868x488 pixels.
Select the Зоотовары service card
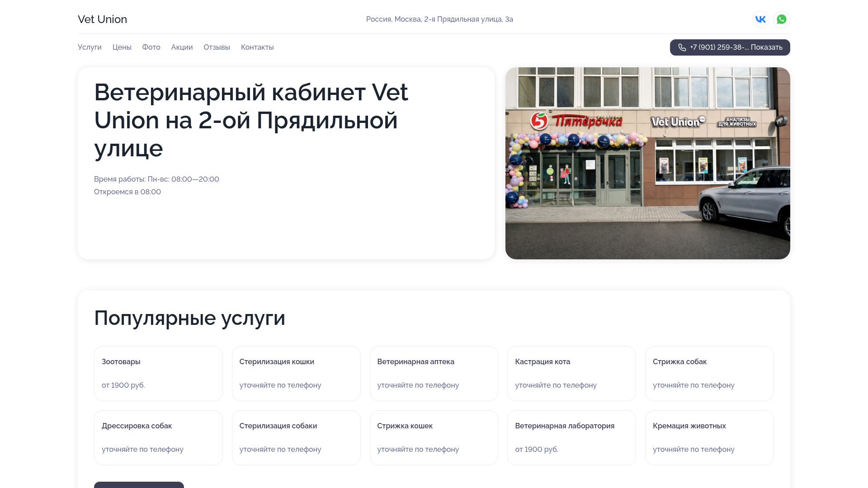point(158,374)
